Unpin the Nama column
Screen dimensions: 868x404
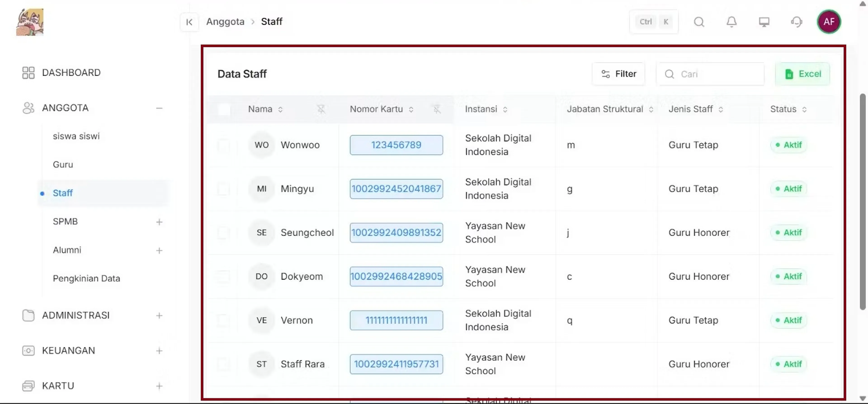click(321, 109)
